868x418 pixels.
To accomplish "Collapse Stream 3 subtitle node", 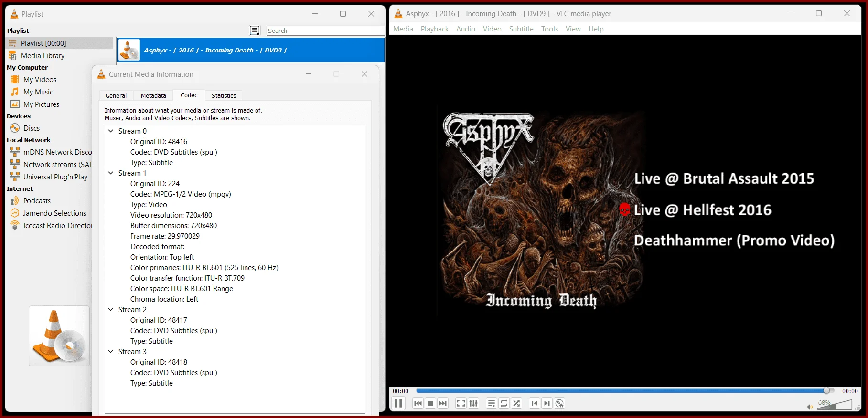I will (x=111, y=351).
